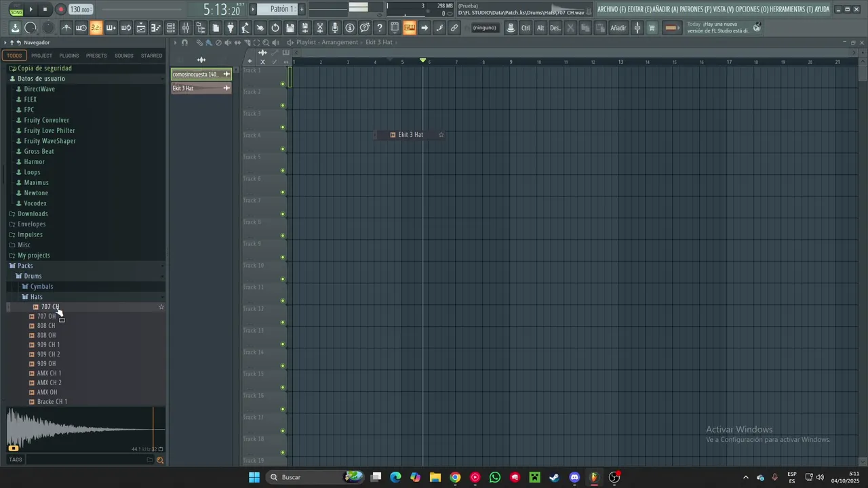The image size is (868, 488).
Task: Open the plugin picker plug icon
Action: click(x=231, y=28)
